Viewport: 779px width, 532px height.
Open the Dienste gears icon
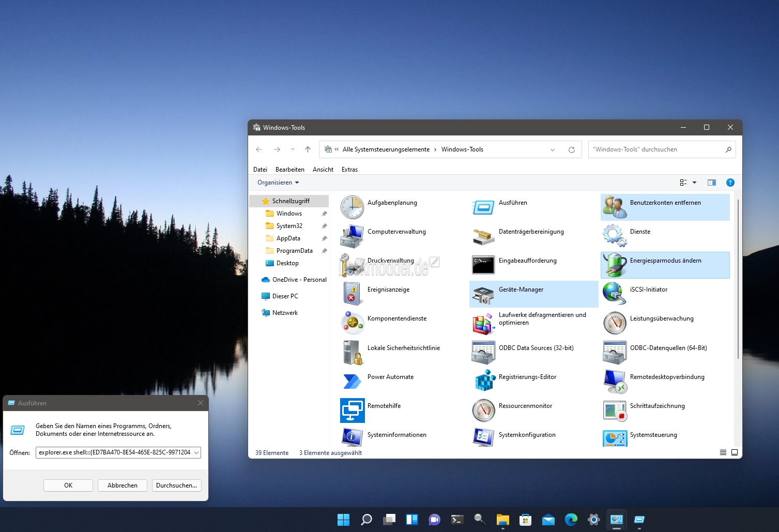(x=615, y=236)
